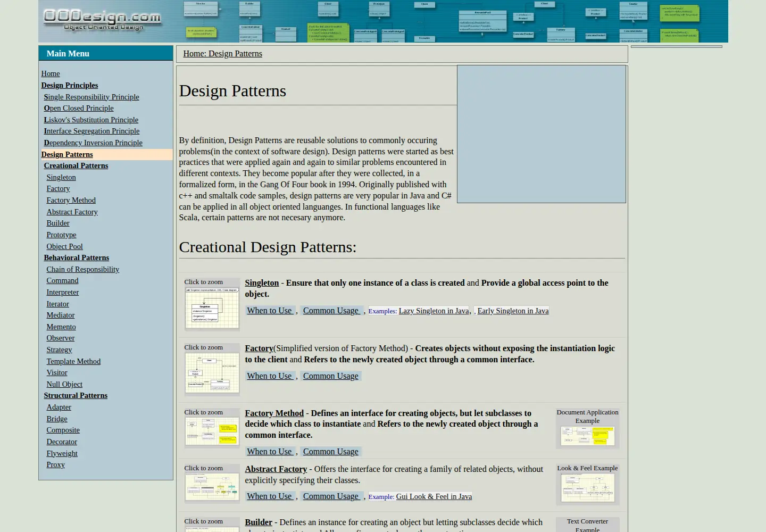766x532 pixels.
Task: Select Decorator in the sidebar
Action: pos(62,442)
